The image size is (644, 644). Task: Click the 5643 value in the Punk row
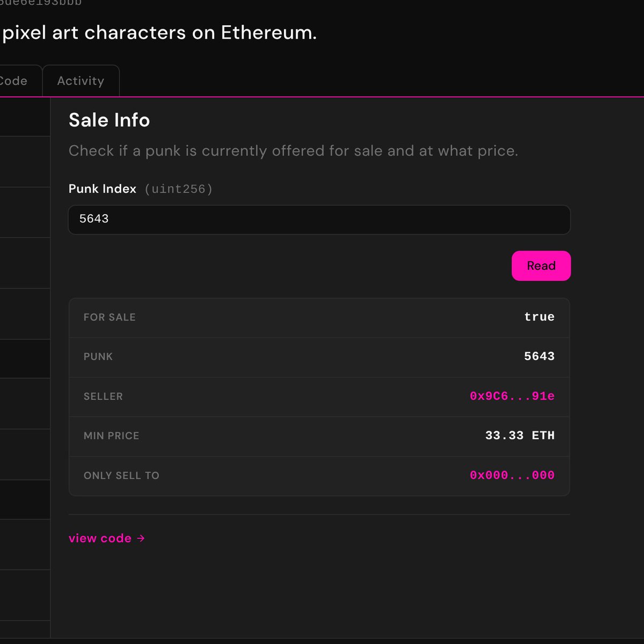click(539, 356)
